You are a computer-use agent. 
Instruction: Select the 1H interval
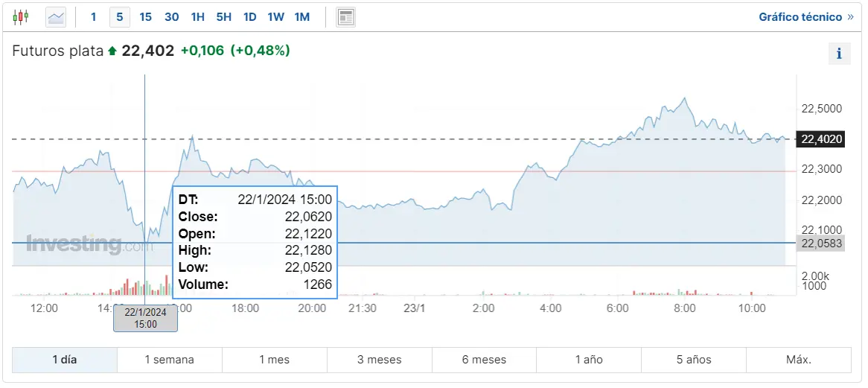click(197, 16)
